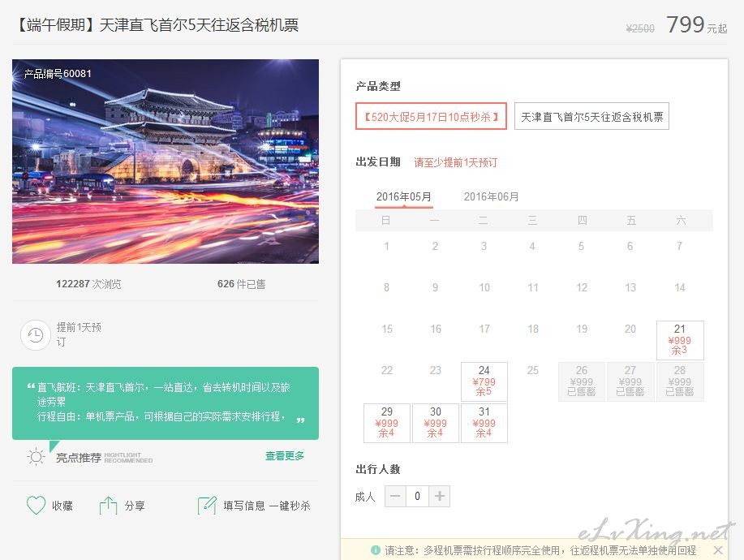Screen dimensions: 744x560
Task: Click the 626 件已售 sold count
Action: [242, 284]
